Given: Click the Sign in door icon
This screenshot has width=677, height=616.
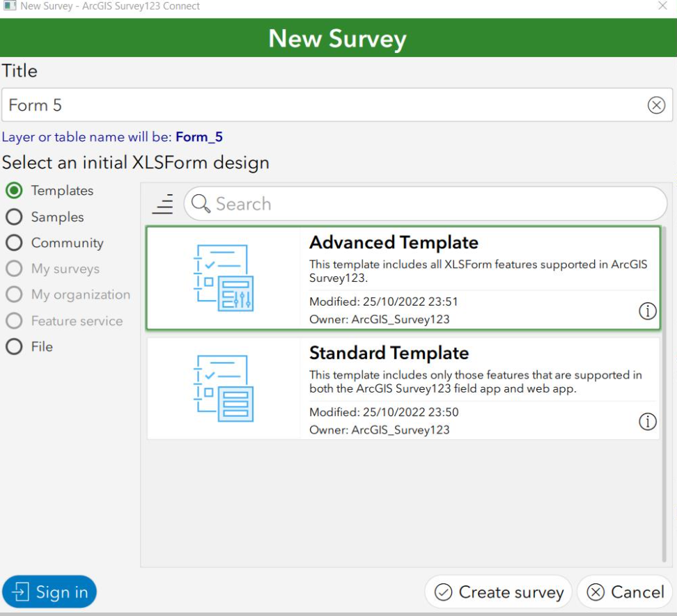Looking at the screenshot, I should (x=20, y=592).
